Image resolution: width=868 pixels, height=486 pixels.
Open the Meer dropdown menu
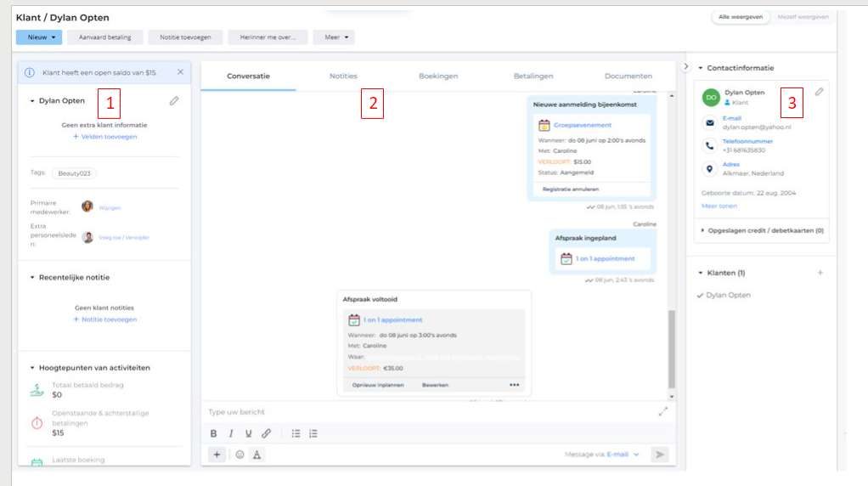[334, 37]
